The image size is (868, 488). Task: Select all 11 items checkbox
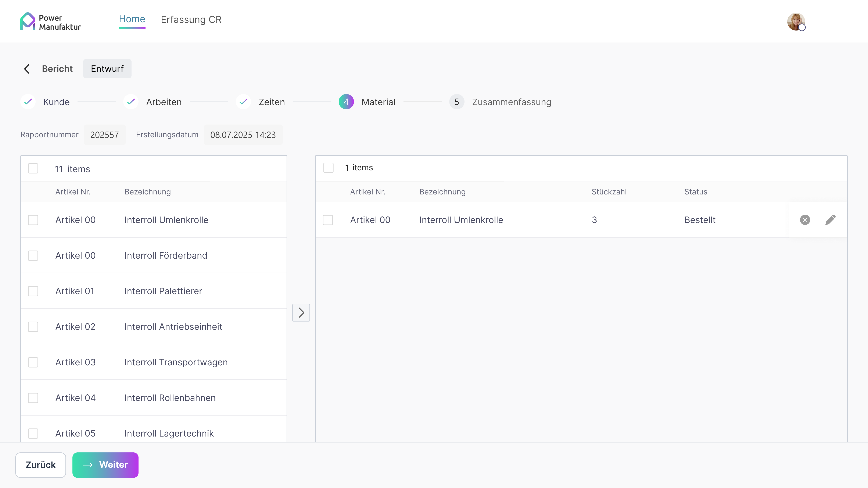coord(33,169)
